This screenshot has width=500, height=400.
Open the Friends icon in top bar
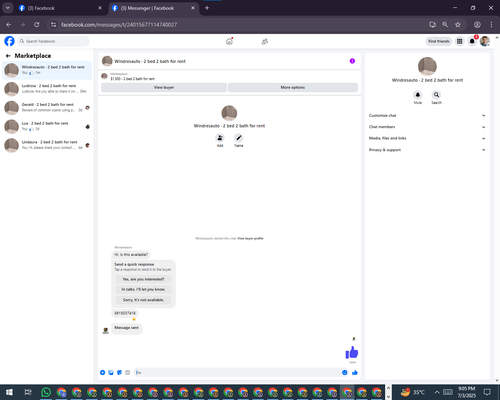coord(265,41)
